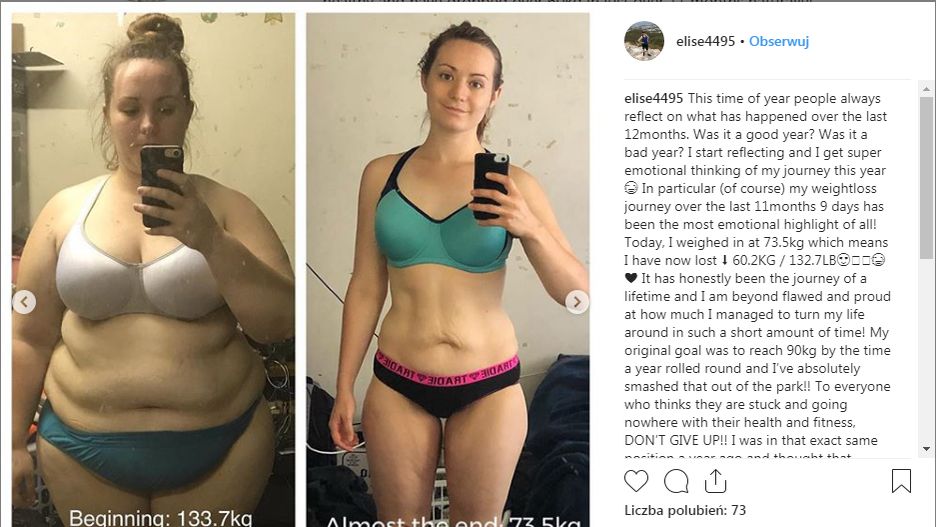
Task: Open elise4495 username in post header
Action: (706, 41)
